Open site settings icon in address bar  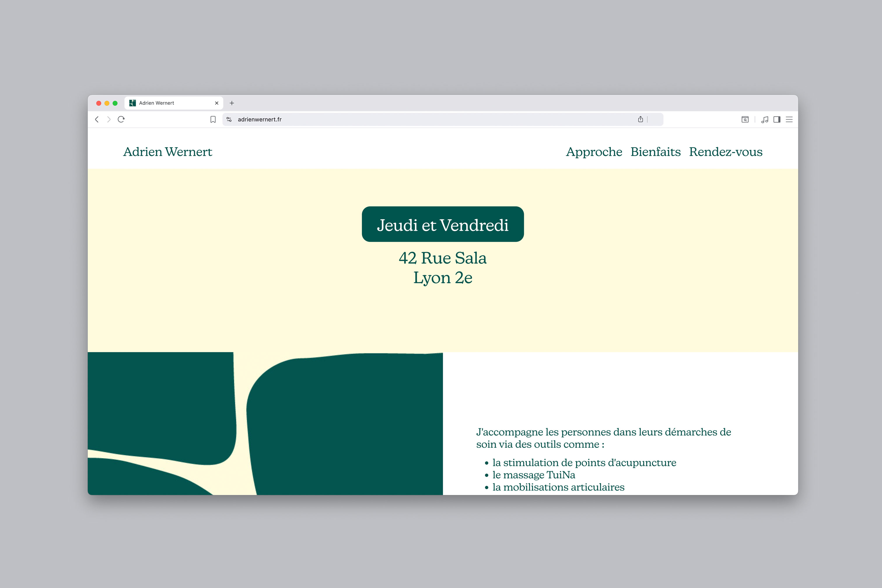229,119
